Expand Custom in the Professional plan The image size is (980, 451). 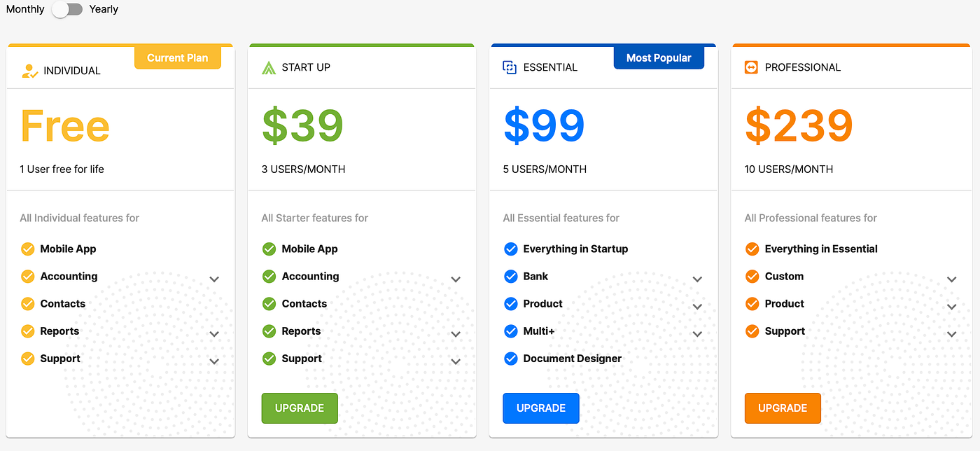(x=951, y=279)
